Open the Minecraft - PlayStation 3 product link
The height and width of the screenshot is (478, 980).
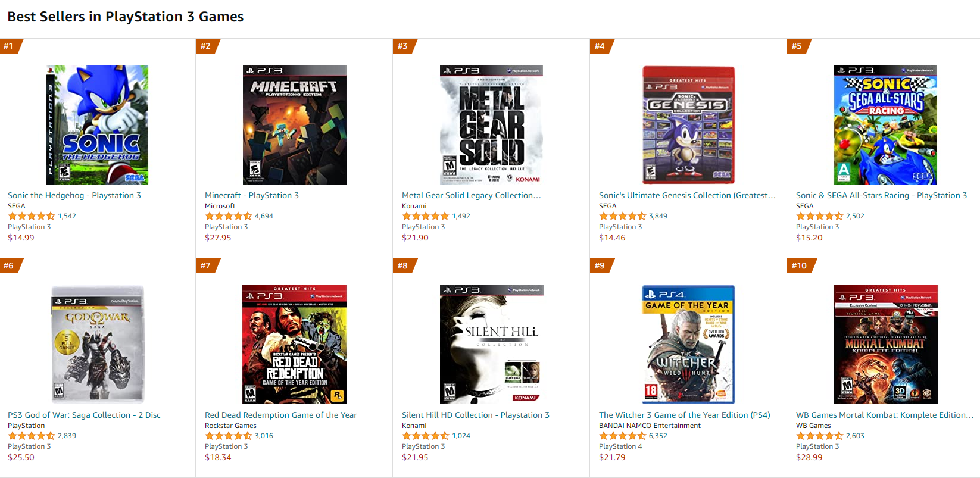[x=251, y=195]
